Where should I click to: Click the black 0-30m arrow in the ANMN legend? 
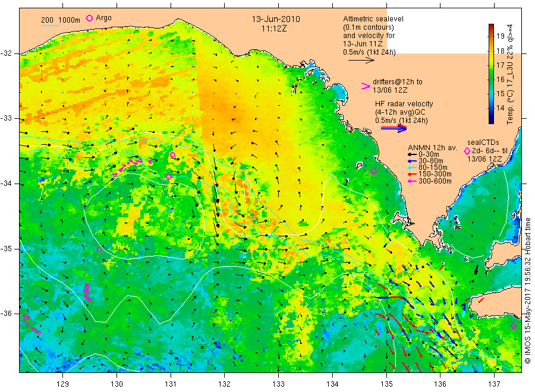(x=412, y=154)
